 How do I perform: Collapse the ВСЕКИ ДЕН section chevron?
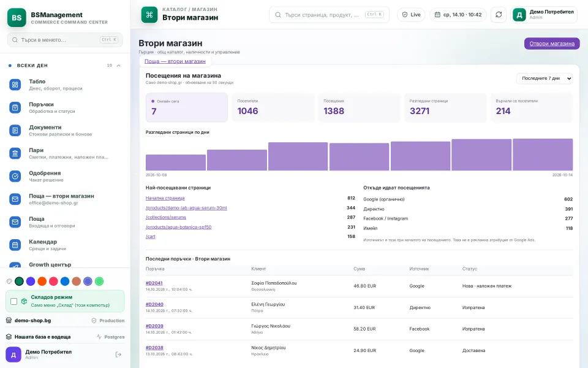pos(118,66)
